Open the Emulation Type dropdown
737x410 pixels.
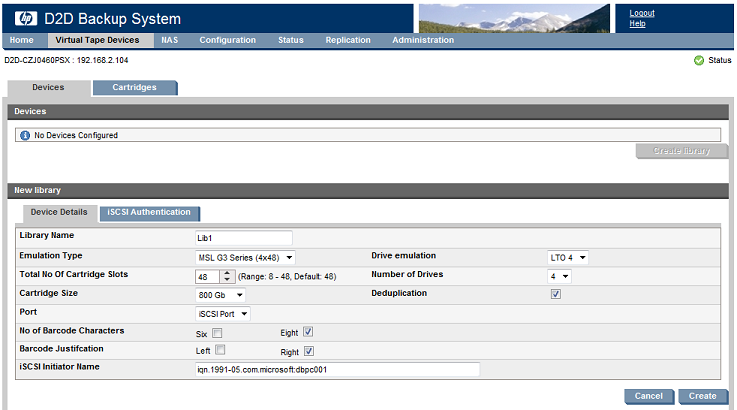click(245, 258)
